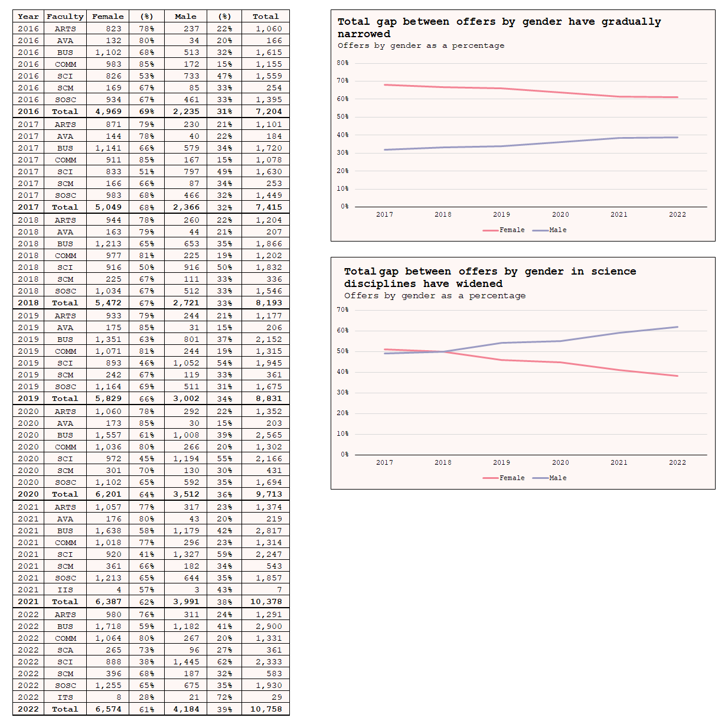Viewport: 728px width, 724px height.
Task: Click the 2,166 SCI total cell
Action: 266,459
